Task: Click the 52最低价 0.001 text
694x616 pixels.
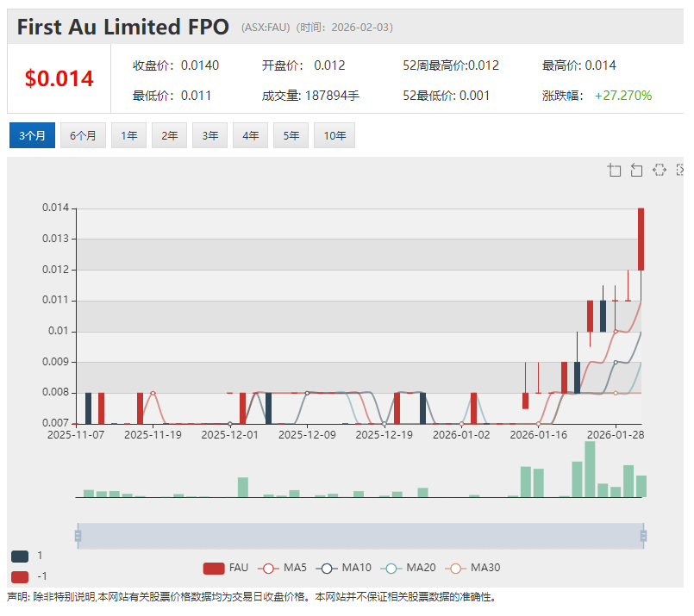Action: [447, 96]
